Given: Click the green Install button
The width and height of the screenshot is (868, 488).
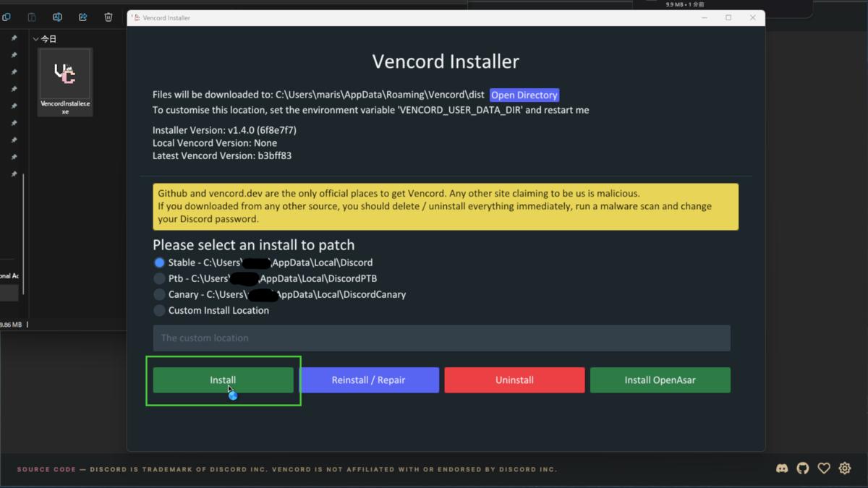Looking at the screenshot, I should pyautogui.click(x=223, y=380).
